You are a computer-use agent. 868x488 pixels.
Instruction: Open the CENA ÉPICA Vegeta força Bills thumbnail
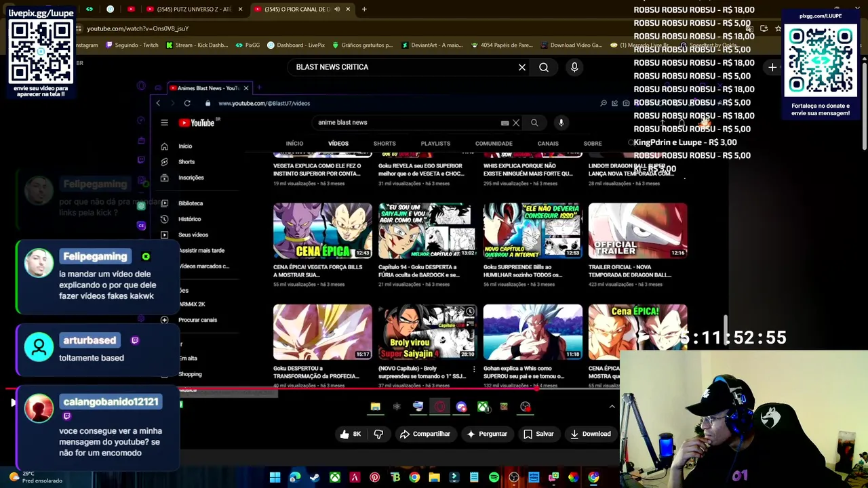[x=323, y=231]
